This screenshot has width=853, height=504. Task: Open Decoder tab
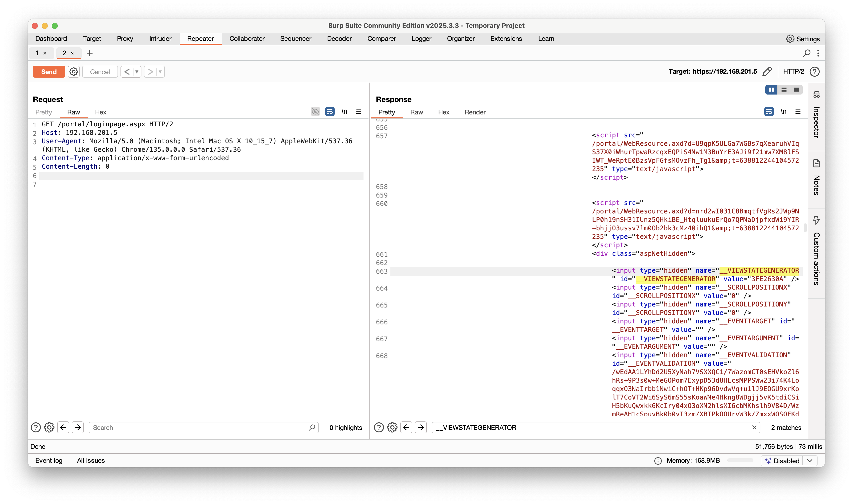(x=339, y=39)
